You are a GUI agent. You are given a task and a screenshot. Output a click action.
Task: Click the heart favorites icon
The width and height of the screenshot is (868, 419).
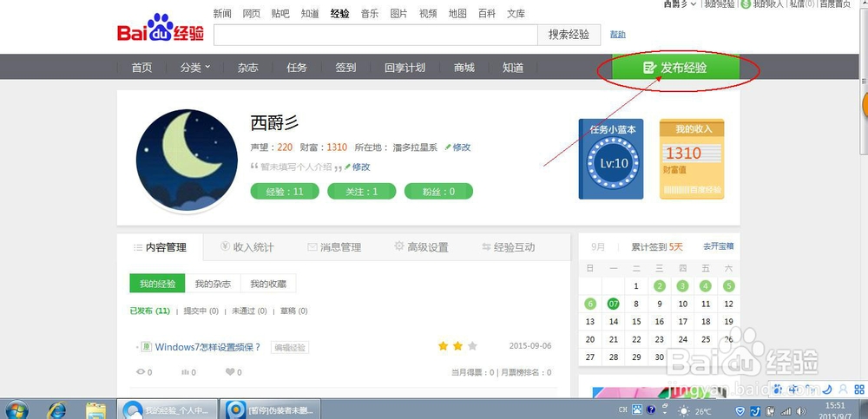pyautogui.click(x=230, y=372)
